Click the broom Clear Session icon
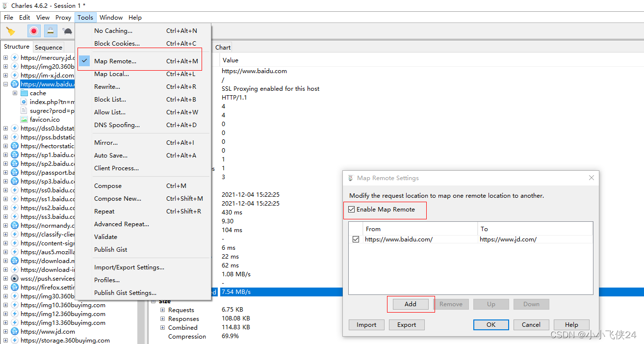Image resolution: width=644 pixels, height=344 pixels. [x=10, y=31]
